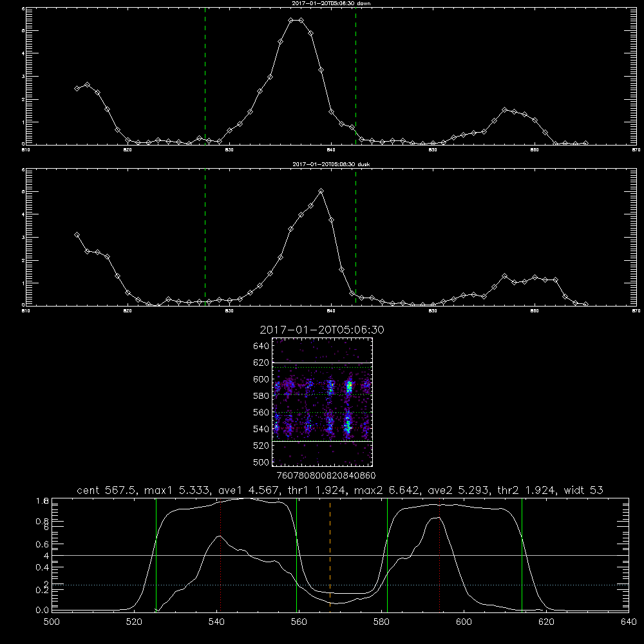Click the '500' x-axis label of bottom plot
The width and height of the screenshot is (644, 644).
tap(52, 622)
